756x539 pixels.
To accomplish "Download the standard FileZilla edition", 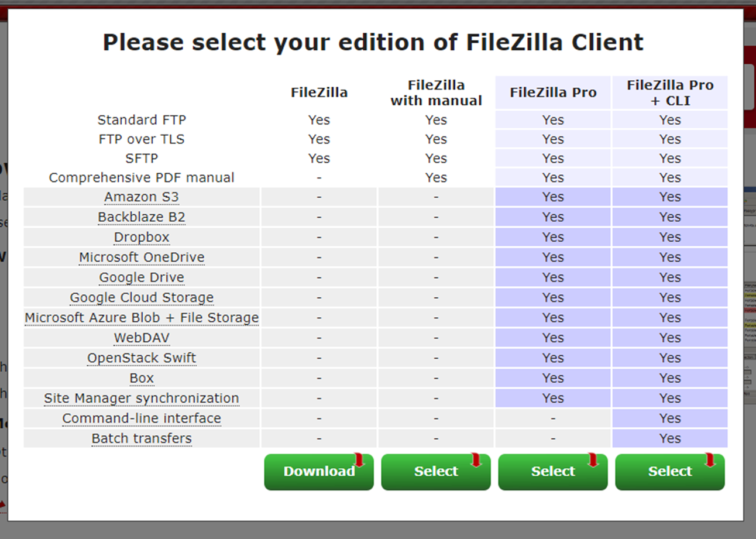I will pyautogui.click(x=319, y=472).
